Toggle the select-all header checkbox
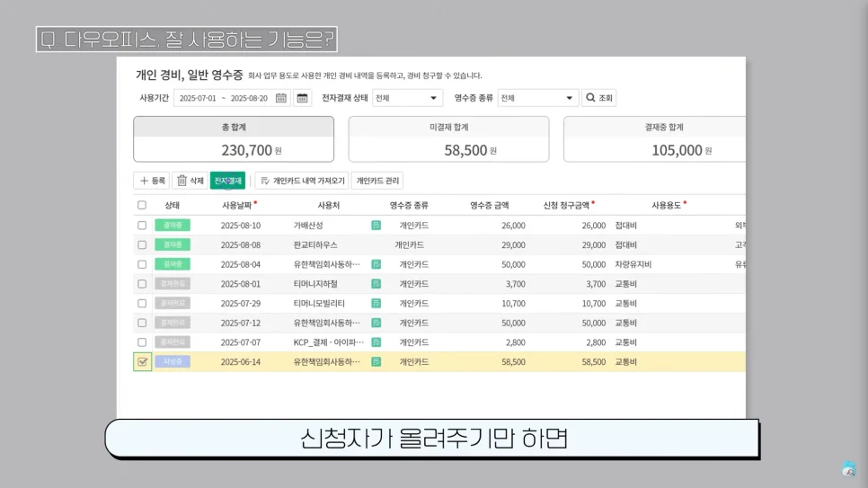The height and width of the screenshot is (488, 868). (x=142, y=205)
